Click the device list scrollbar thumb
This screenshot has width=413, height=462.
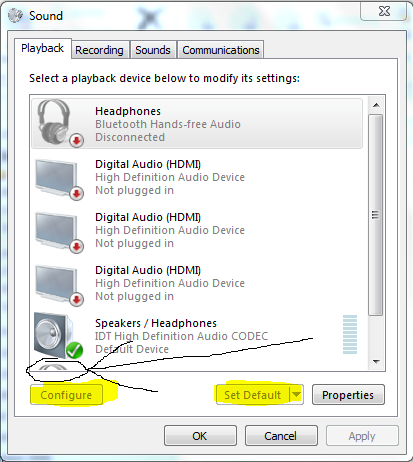tap(376, 215)
